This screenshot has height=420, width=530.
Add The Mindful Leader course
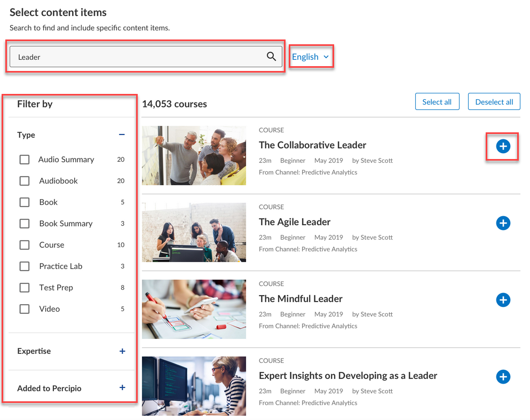503,300
